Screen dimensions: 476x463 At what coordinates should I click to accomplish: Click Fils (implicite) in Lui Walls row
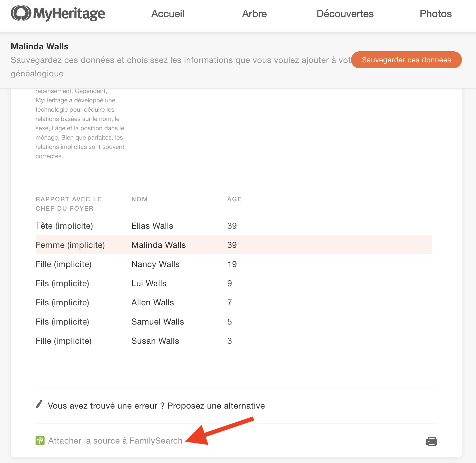62,283
